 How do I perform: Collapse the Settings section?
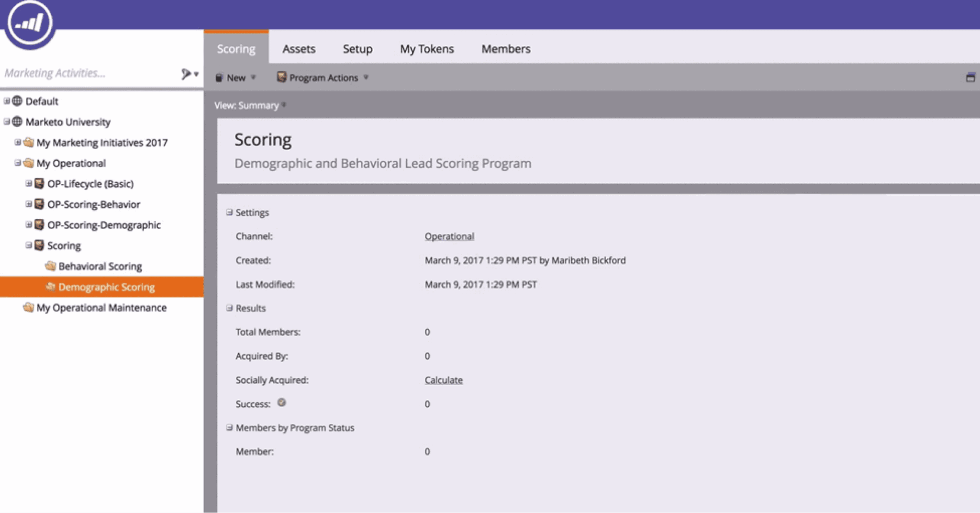230,212
